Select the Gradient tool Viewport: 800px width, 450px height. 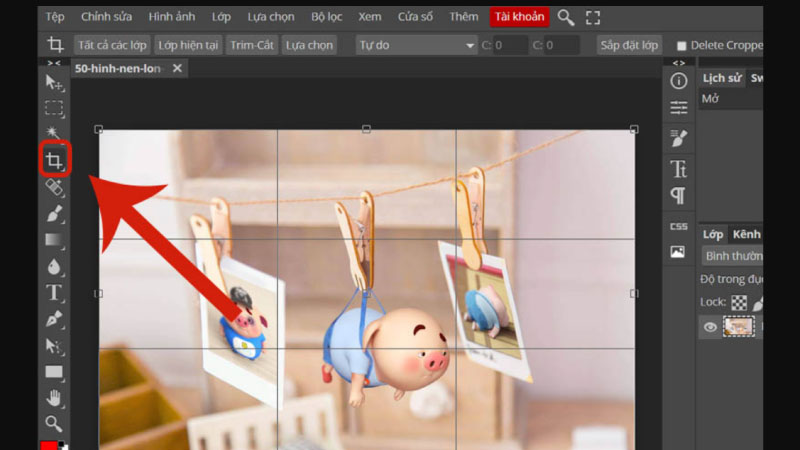(x=54, y=240)
